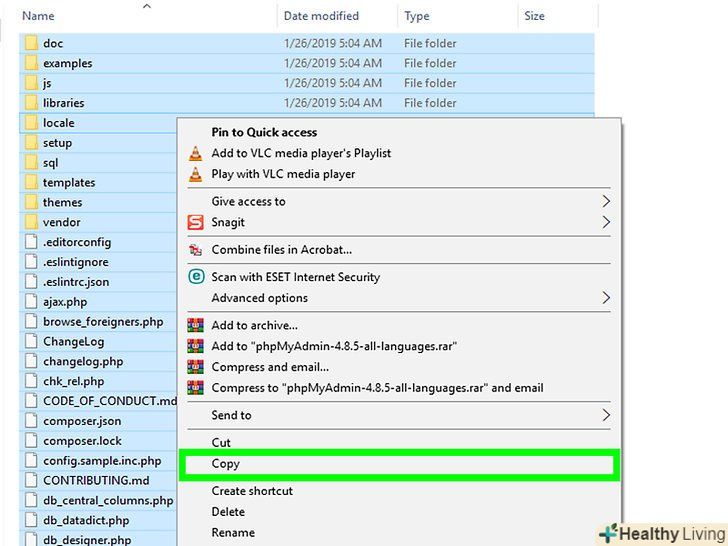Click the WinRAR icon for Compress and email

(195, 367)
